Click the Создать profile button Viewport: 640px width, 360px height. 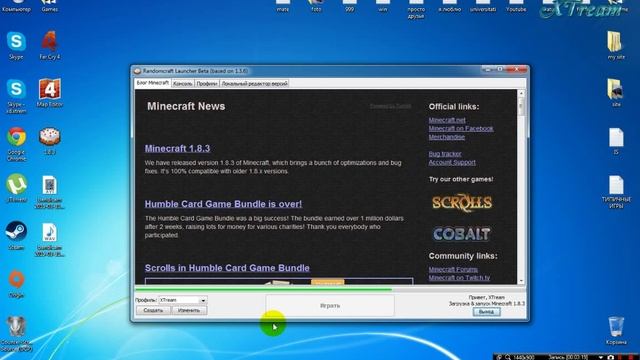pos(153,310)
